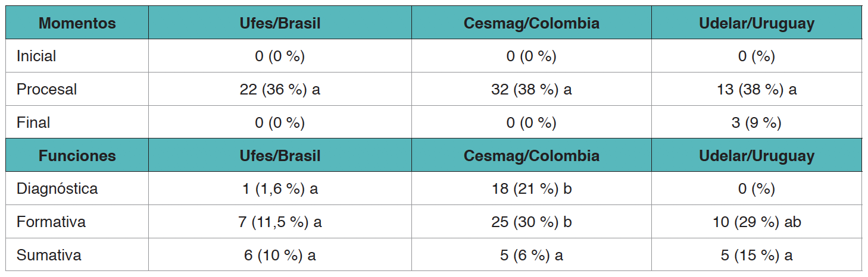Click the 22 (36 %) a cell
The height and width of the screenshot is (277, 868).
tap(280, 90)
